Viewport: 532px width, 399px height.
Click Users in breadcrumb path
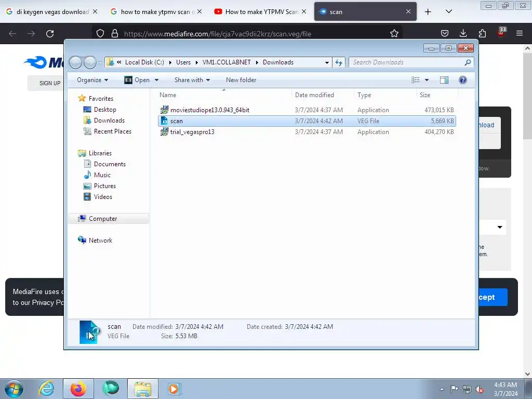tap(183, 62)
